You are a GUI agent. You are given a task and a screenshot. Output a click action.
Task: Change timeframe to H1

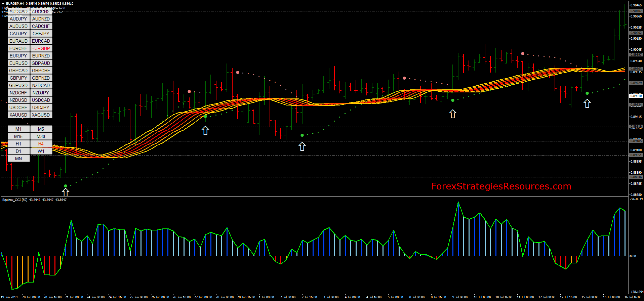18,144
